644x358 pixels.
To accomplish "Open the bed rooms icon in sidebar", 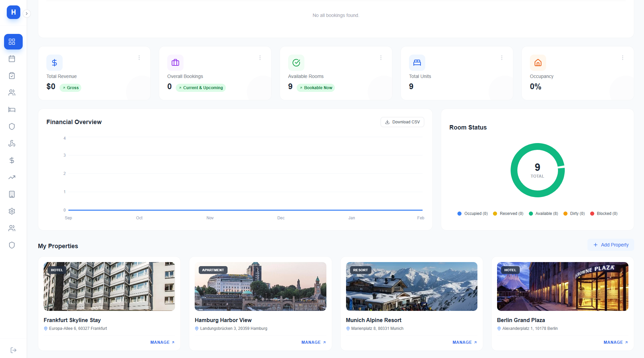I will (12, 110).
